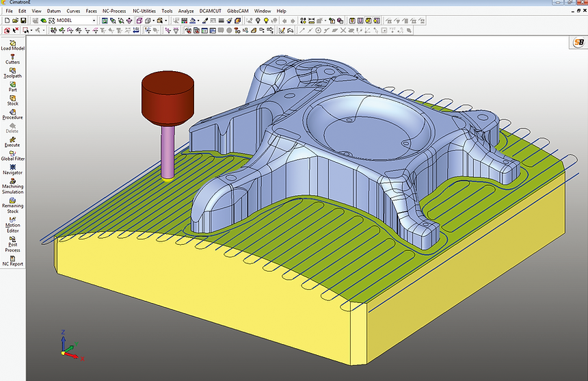
Task: Open the Remaining Stock tool
Action: point(12,205)
